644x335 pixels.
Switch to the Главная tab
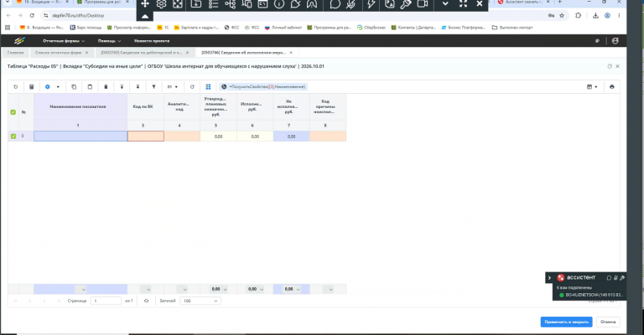(16, 53)
